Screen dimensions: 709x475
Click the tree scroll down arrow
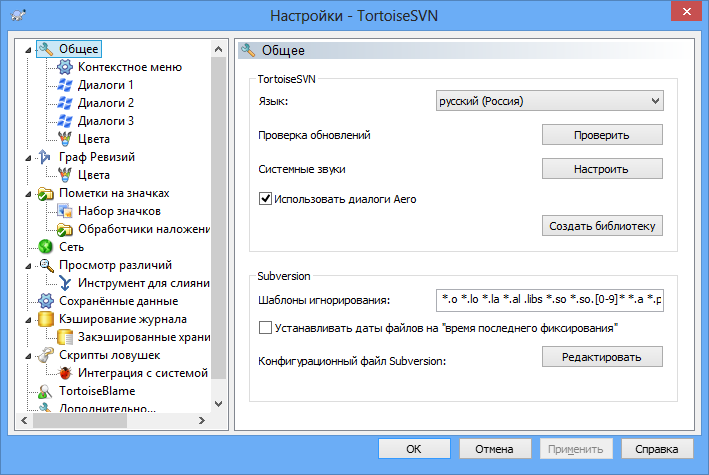click(218, 404)
